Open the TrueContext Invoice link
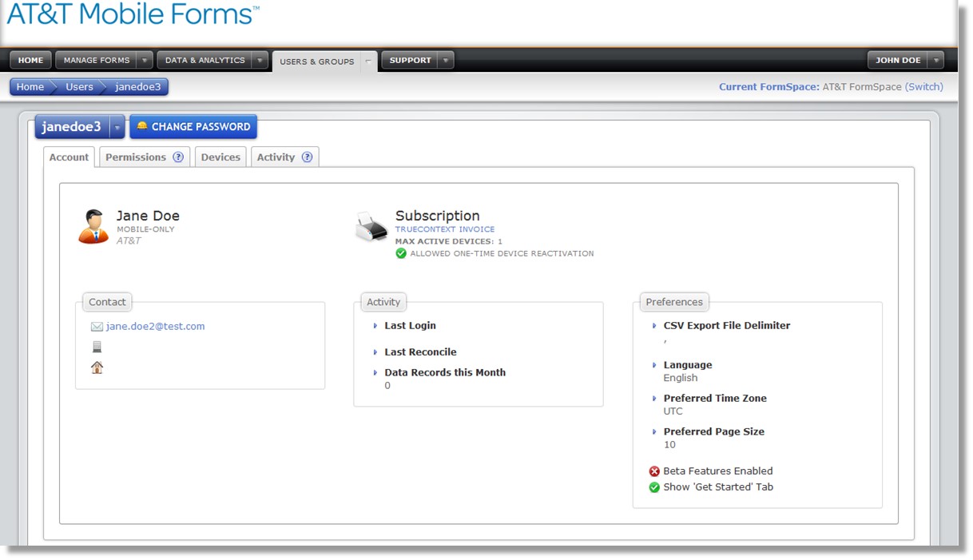This screenshot has height=560, width=973. tap(445, 229)
